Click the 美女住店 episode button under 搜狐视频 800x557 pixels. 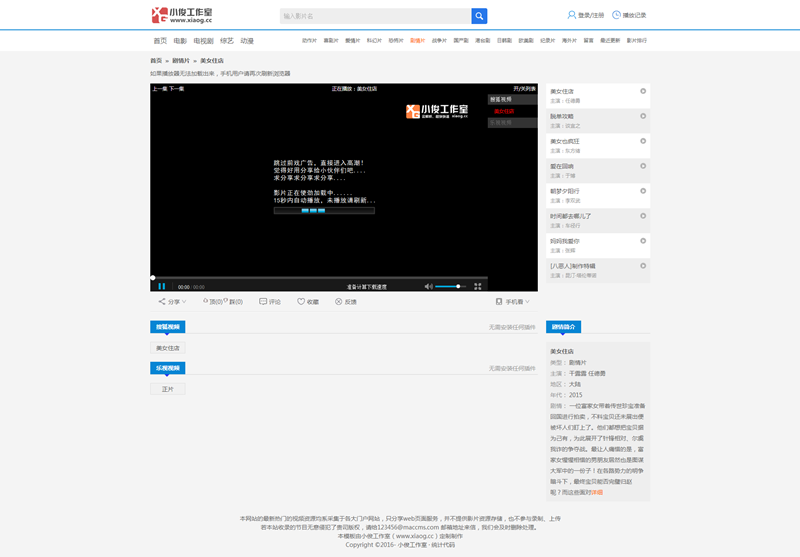click(x=168, y=348)
